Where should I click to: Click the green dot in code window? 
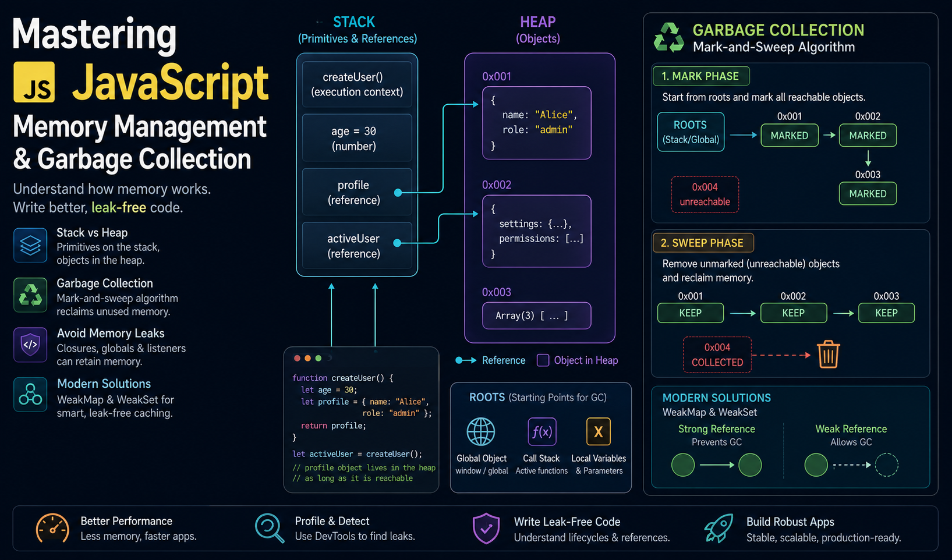click(318, 358)
